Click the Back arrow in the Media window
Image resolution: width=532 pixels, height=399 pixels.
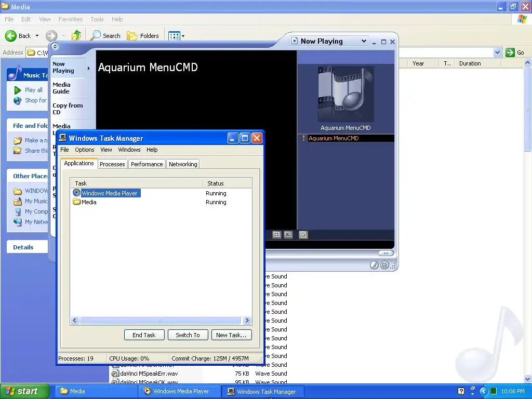tap(11, 36)
